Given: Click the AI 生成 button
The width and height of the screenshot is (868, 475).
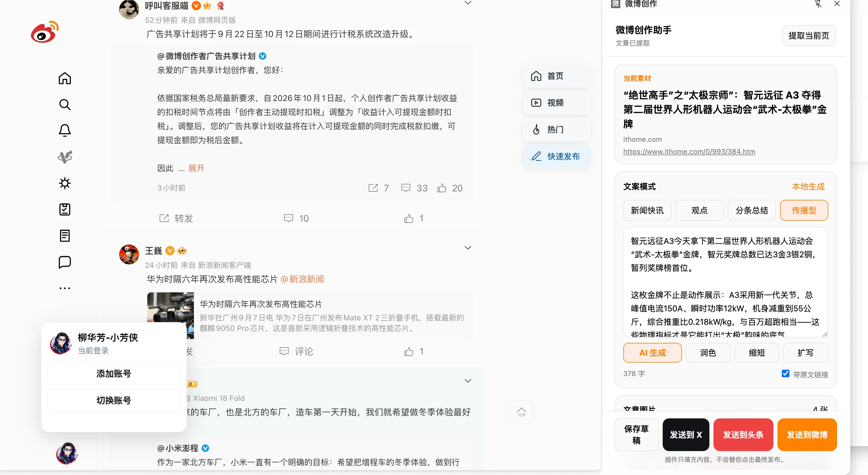Looking at the screenshot, I should 652,352.
